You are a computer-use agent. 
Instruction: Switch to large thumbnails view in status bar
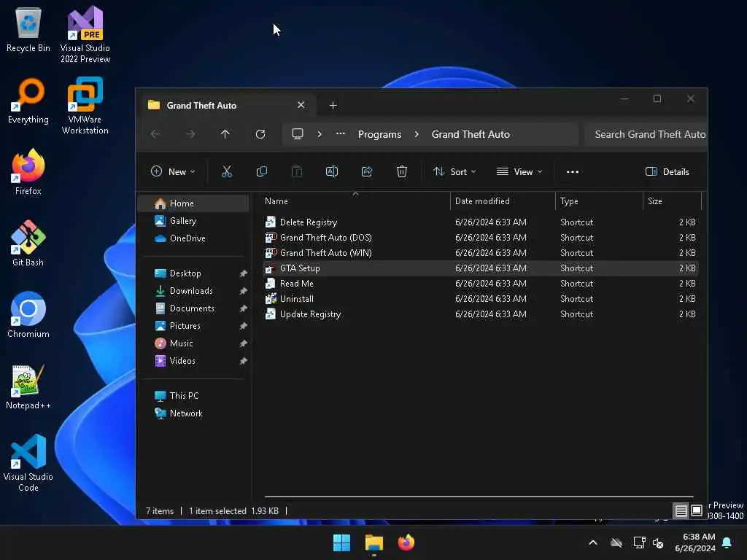tap(697, 511)
